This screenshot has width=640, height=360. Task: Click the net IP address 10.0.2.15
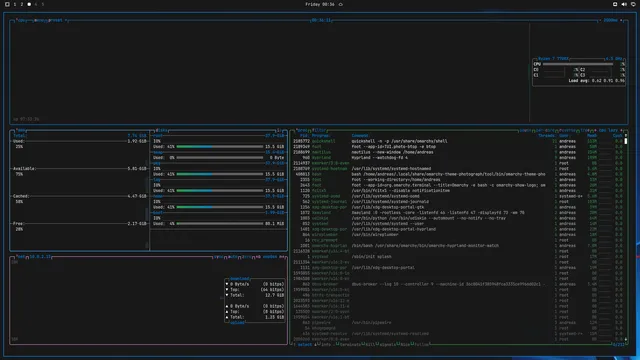(40, 257)
